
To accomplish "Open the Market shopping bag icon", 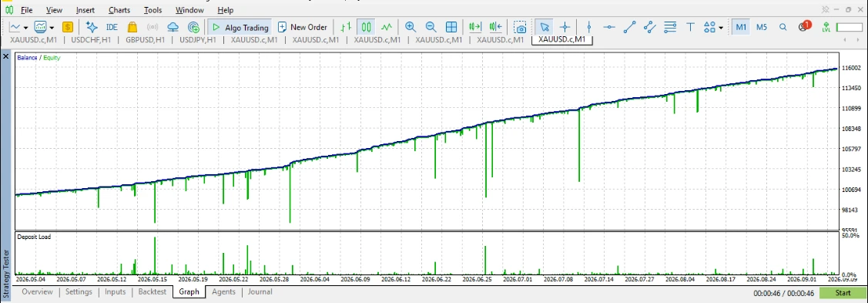I will [x=132, y=26].
